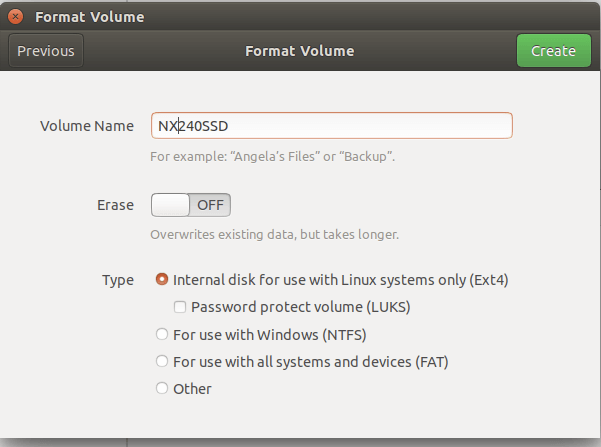
Task: Click the Overwrites existing data hint text
Action: (x=274, y=235)
